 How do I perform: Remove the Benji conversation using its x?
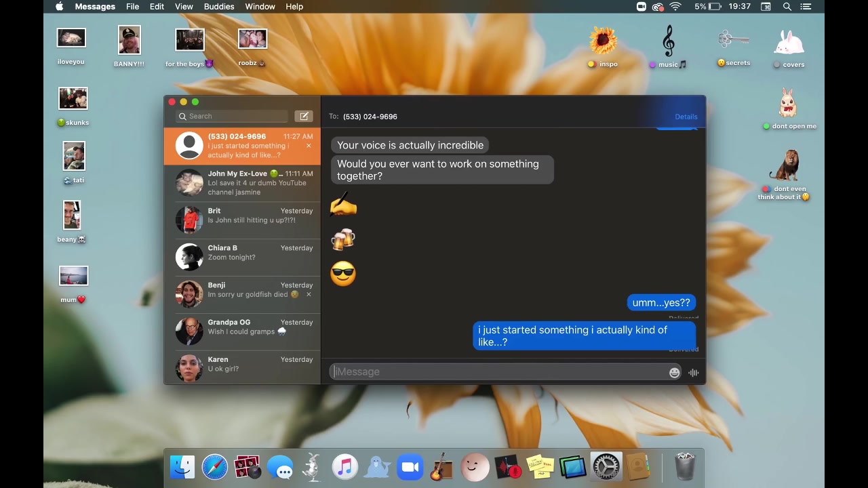(309, 295)
